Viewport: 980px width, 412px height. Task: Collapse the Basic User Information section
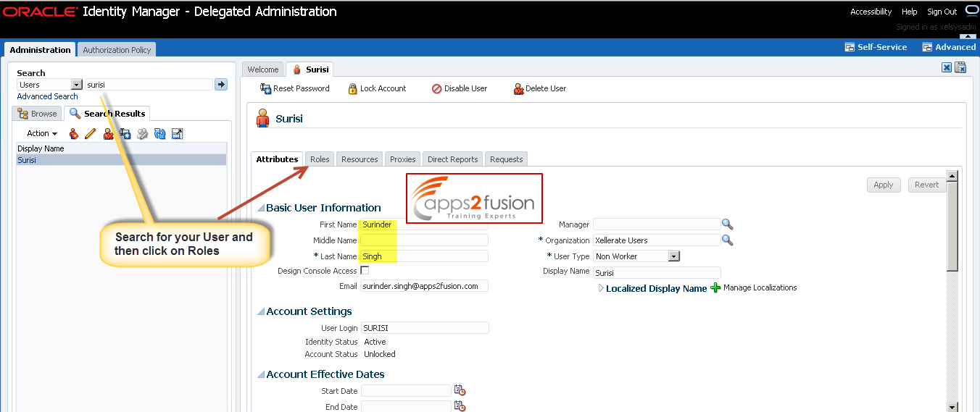(261, 209)
